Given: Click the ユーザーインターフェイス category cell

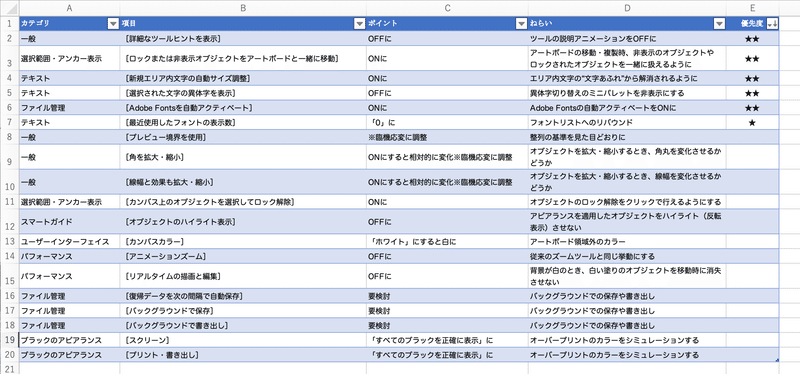Looking at the screenshot, I should (x=69, y=241).
